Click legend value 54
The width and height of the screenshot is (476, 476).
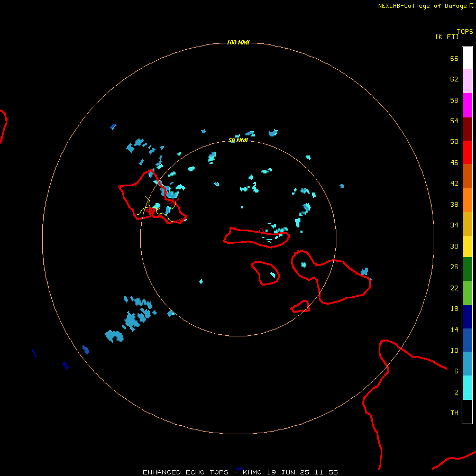[x=454, y=121]
